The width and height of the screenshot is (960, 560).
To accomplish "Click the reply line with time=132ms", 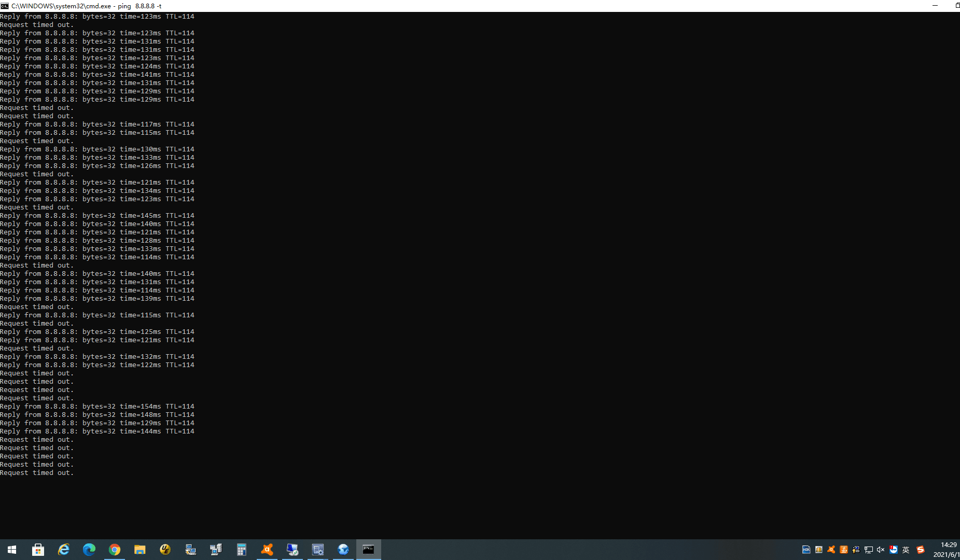I will (x=97, y=357).
